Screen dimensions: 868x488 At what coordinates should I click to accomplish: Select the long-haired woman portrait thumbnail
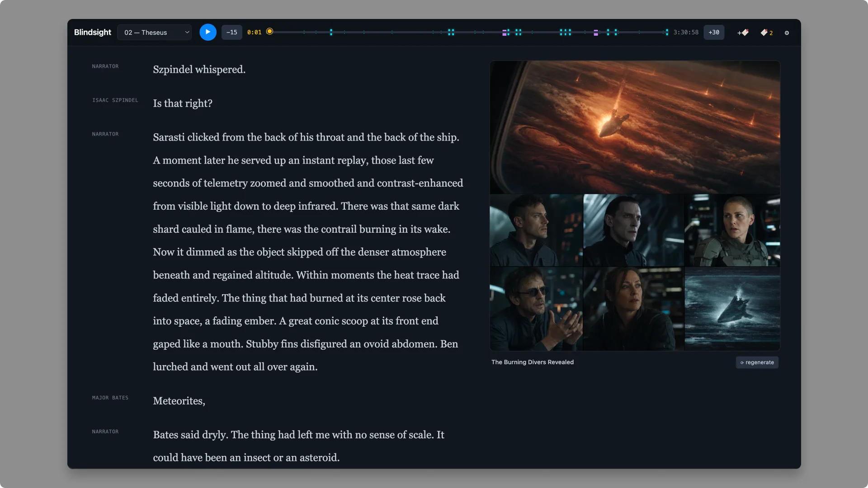(x=633, y=309)
